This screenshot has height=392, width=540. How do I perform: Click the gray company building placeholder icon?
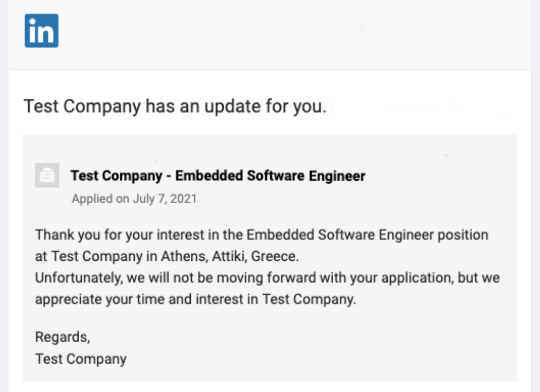pyautogui.click(x=47, y=175)
